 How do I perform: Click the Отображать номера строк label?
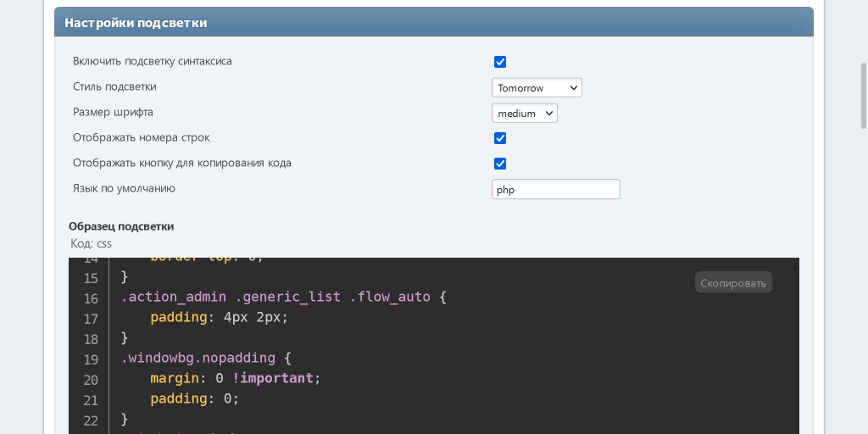pos(141,137)
